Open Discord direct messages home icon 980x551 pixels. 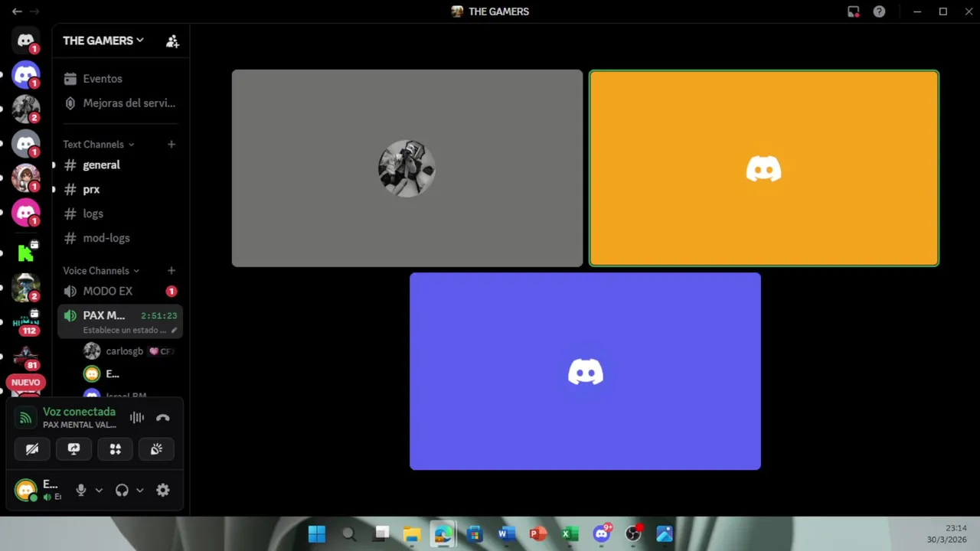pos(26,41)
